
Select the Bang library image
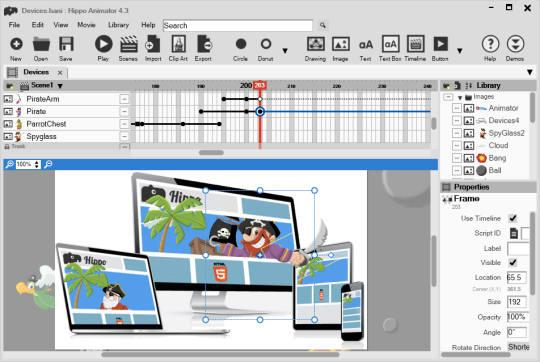coord(497,158)
